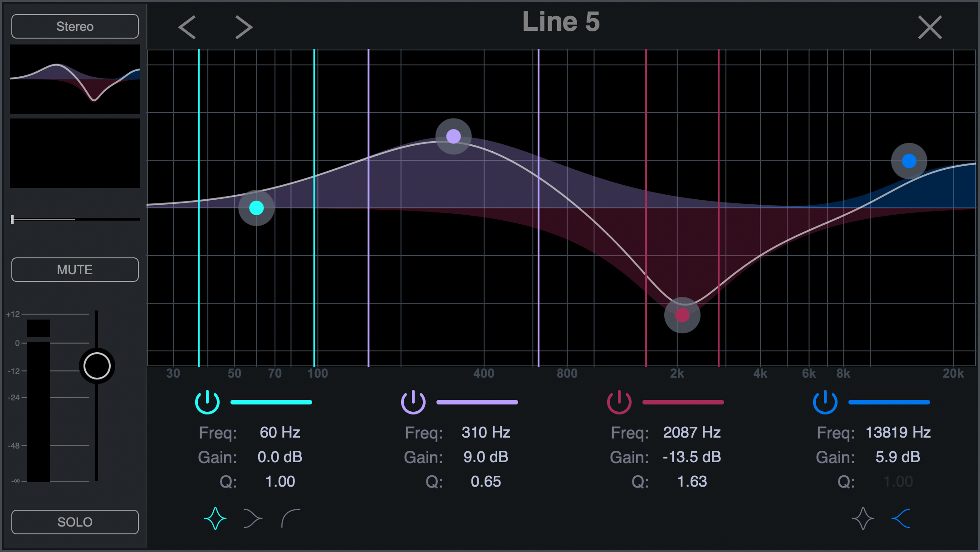The height and width of the screenshot is (552, 980).
Task: Select low shelf shape for band 1
Action: pos(253,518)
